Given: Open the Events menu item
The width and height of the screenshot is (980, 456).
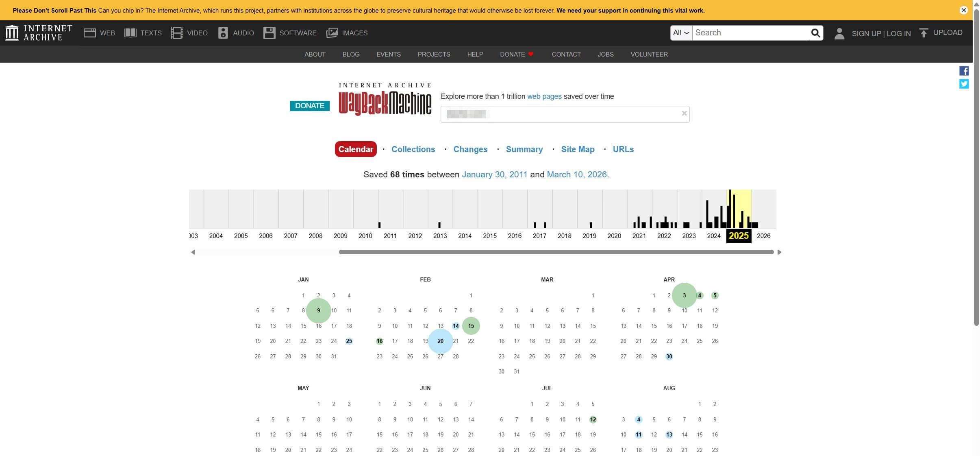Looking at the screenshot, I should pyautogui.click(x=388, y=55).
